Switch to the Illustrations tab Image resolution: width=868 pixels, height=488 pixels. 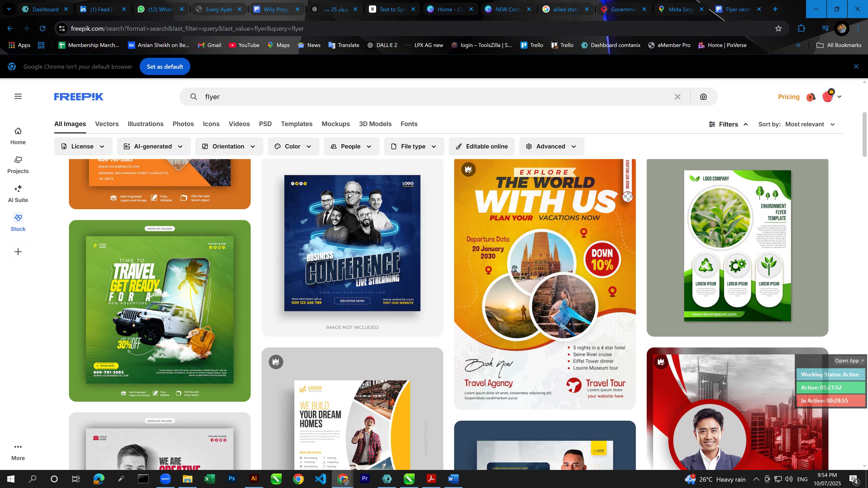[146, 124]
